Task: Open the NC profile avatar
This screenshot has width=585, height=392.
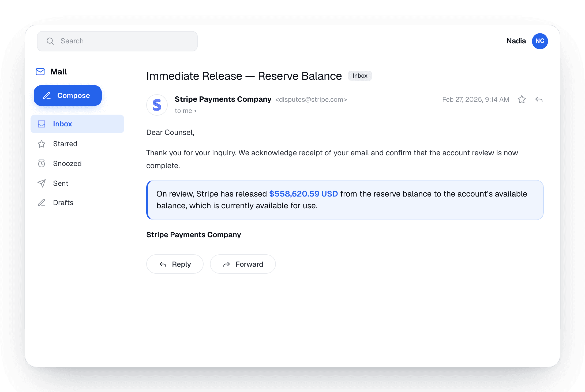Action: (540, 41)
